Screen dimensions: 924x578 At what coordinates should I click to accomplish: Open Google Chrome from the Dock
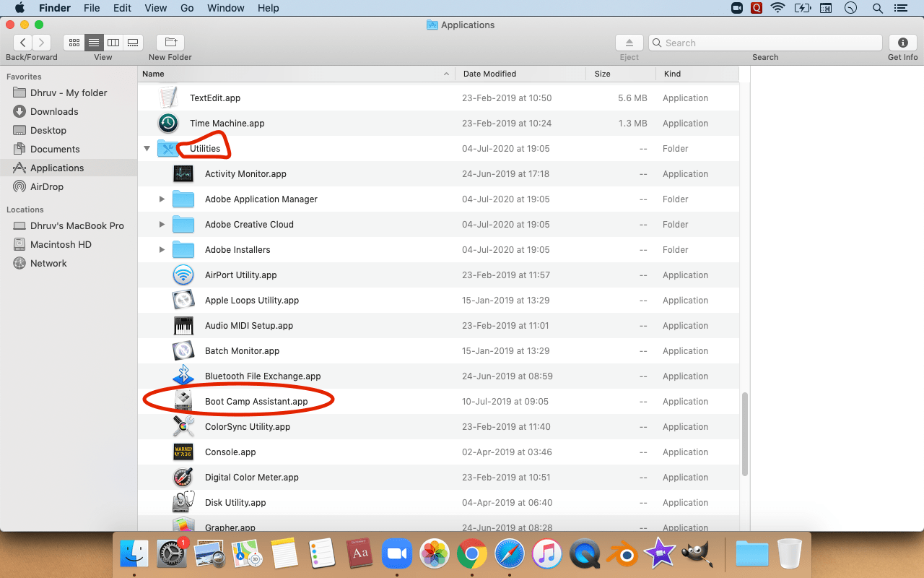(472, 555)
